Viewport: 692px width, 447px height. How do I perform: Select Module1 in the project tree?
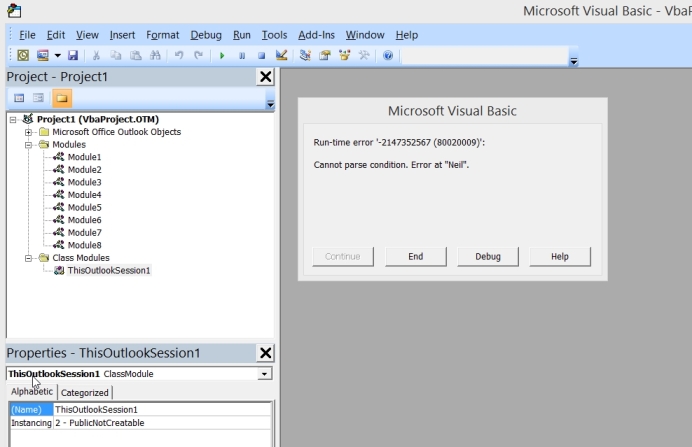(84, 157)
